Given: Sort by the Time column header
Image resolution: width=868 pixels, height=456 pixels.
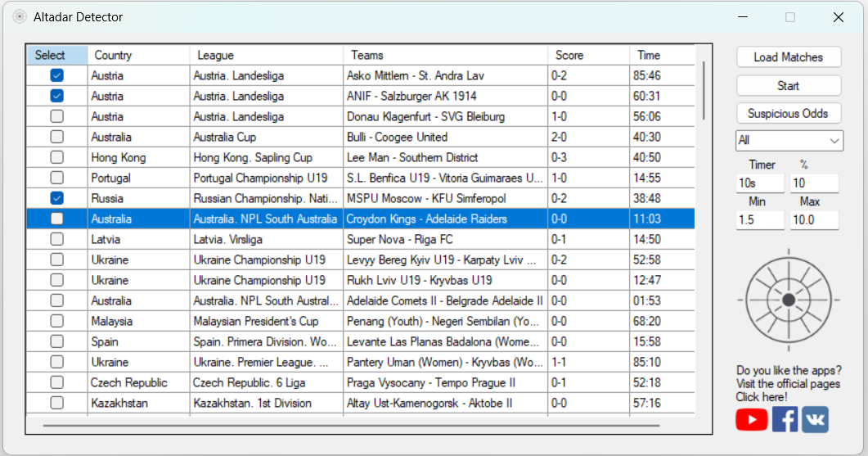Looking at the screenshot, I should [662, 55].
